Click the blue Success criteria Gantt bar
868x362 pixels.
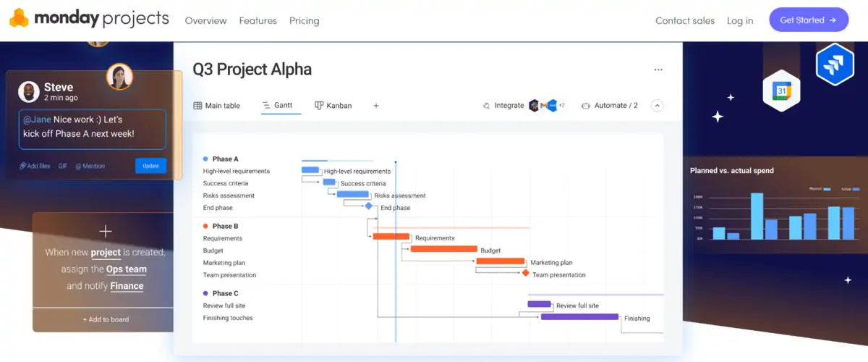(x=329, y=183)
